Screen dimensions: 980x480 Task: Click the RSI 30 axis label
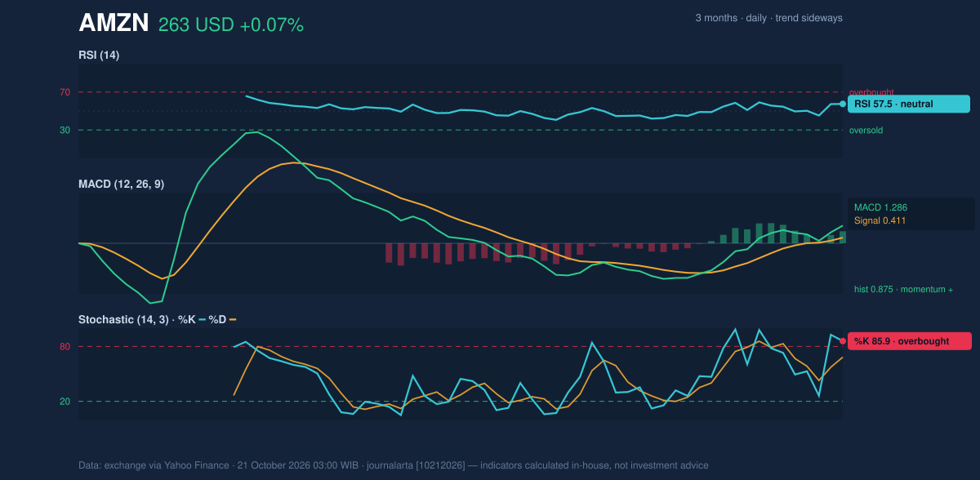pos(65,130)
